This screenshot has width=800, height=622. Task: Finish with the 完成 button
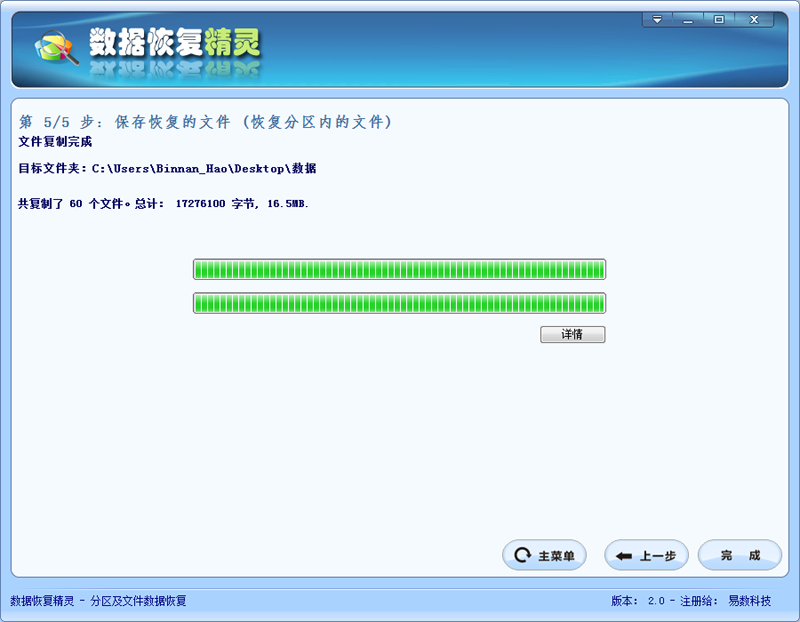click(x=740, y=555)
